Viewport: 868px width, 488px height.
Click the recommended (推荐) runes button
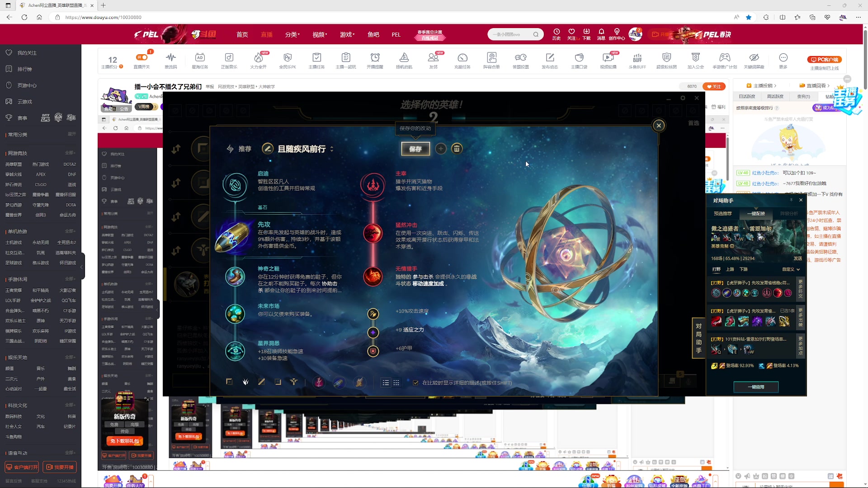[x=239, y=149]
